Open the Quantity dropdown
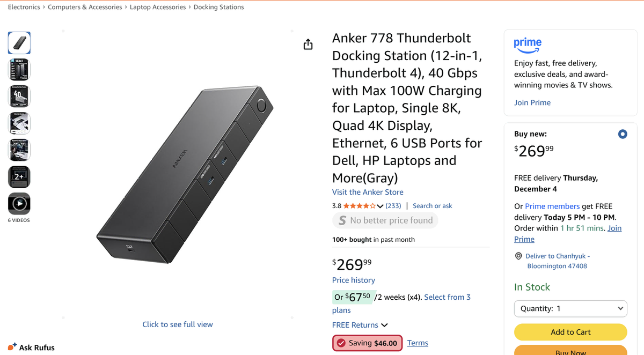The height and width of the screenshot is (355, 644). click(570, 308)
